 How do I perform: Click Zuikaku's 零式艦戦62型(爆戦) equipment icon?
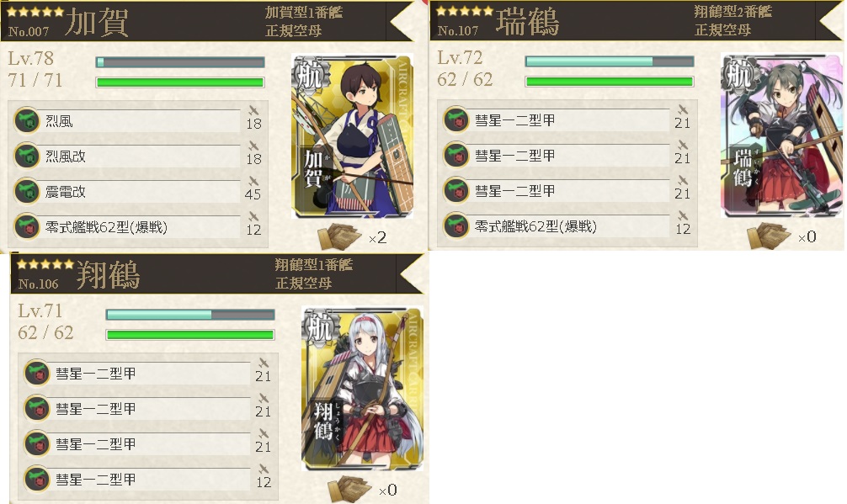455,226
